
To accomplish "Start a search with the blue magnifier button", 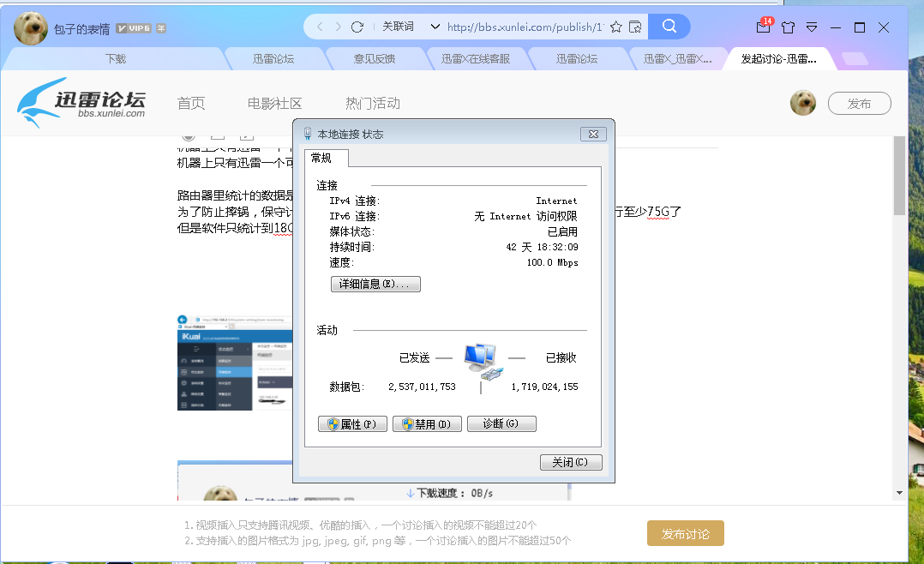I will [669, 26].
